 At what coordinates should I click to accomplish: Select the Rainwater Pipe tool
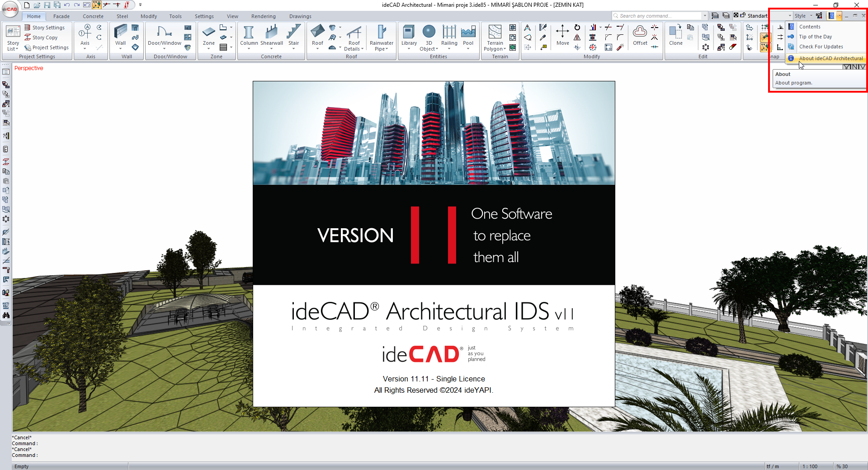(x=382, y=38)
